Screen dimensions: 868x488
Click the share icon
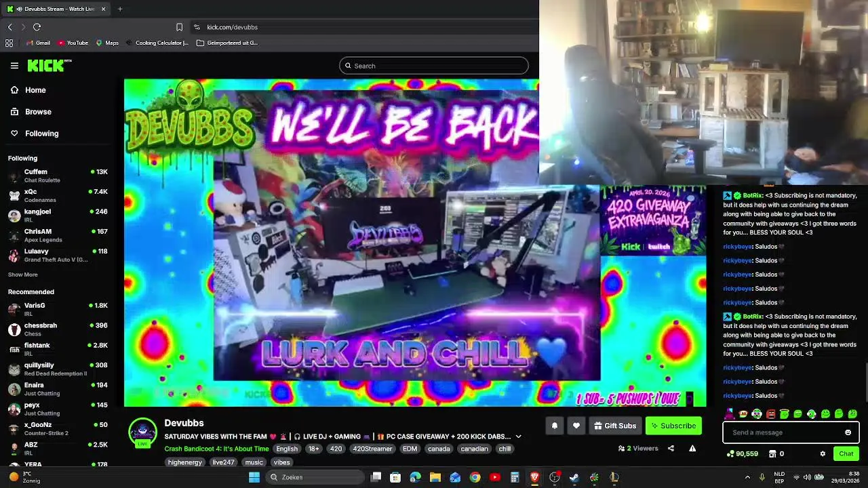[671, 448]
